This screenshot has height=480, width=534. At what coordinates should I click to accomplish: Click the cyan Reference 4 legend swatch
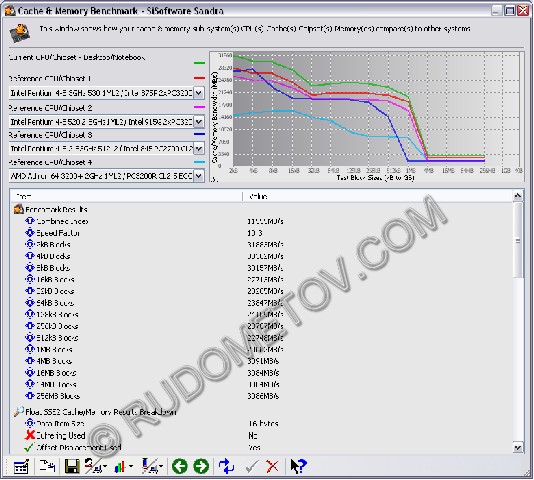(199, 162)
